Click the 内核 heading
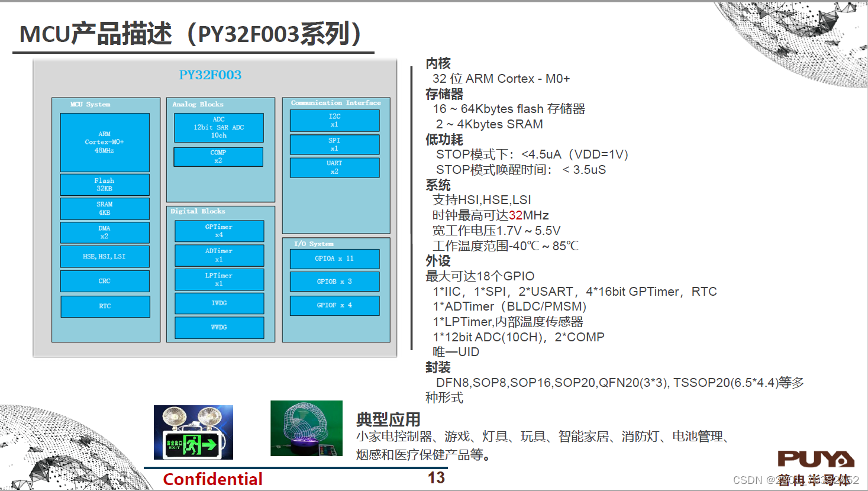The height and width of the screenshot is (491, 868). click(x=438, y=63)
